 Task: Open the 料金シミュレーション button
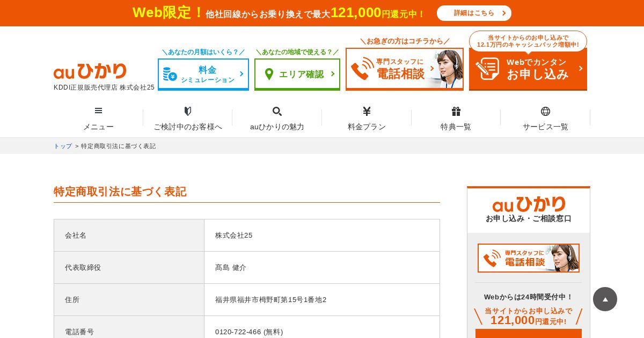(203, 74)
